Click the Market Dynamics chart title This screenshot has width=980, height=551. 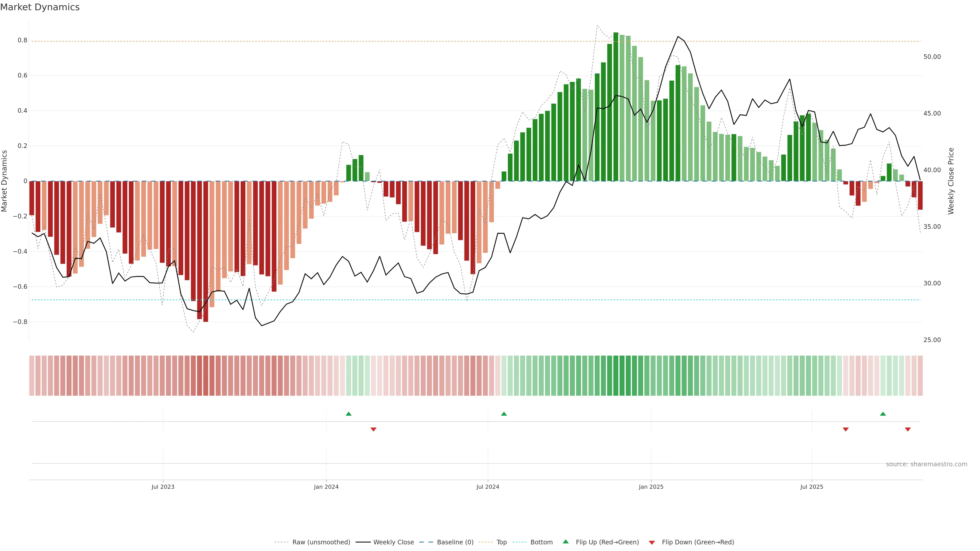(x=40, y=7)
